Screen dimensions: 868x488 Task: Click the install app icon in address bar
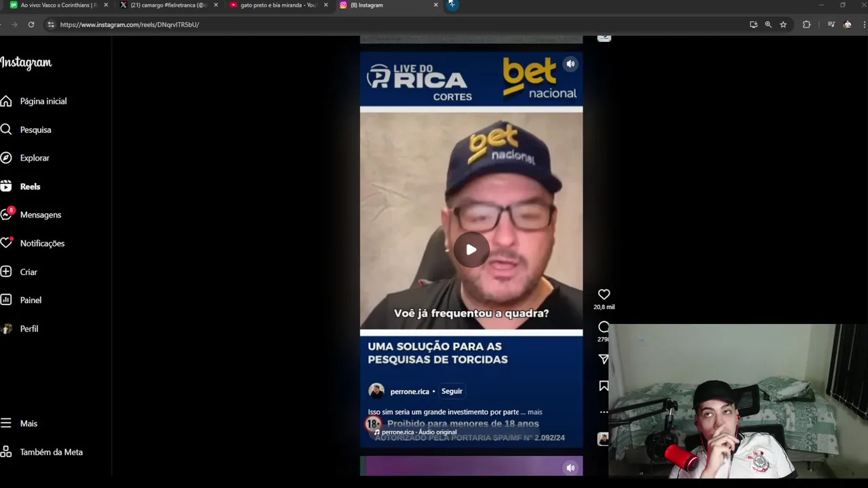753,24
